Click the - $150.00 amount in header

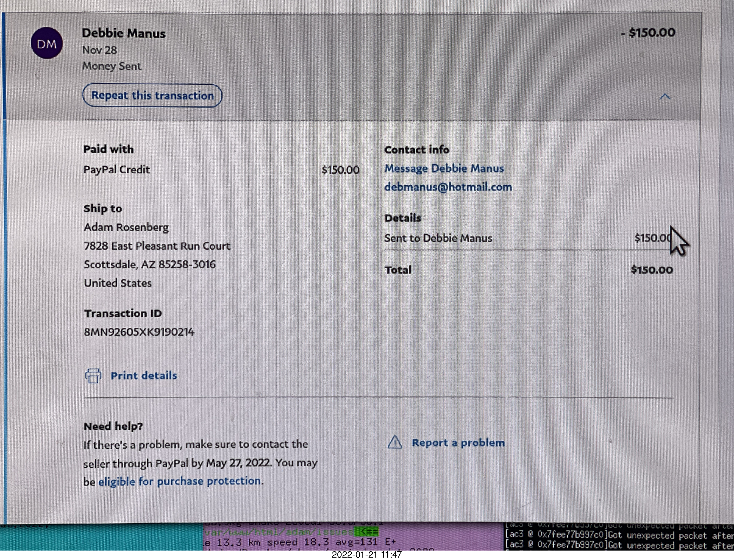pos(648,32)
